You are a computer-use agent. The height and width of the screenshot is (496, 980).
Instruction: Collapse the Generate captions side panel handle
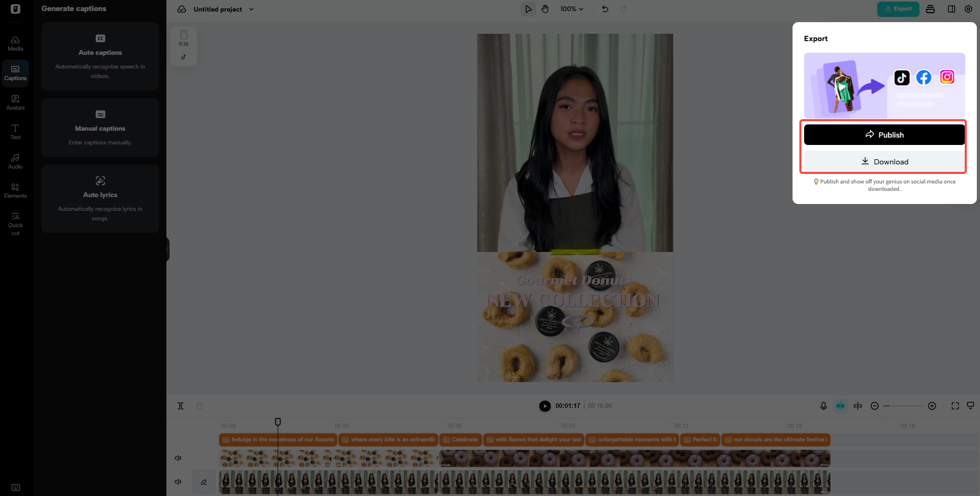(168, 249)
